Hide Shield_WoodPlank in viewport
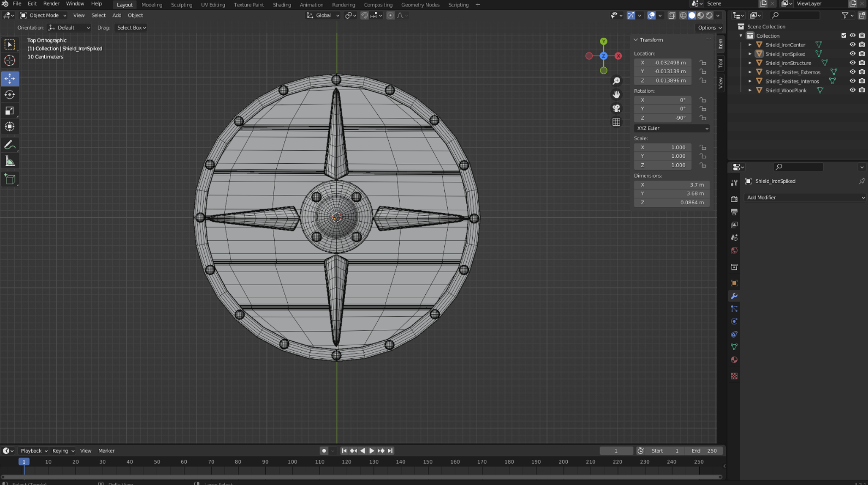This screenshot has width=868, height=485. pos(852,90)
